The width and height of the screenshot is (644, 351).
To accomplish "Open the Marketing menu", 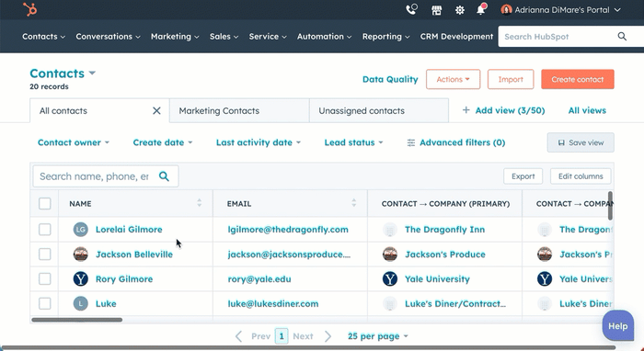I will pos(175,37).
